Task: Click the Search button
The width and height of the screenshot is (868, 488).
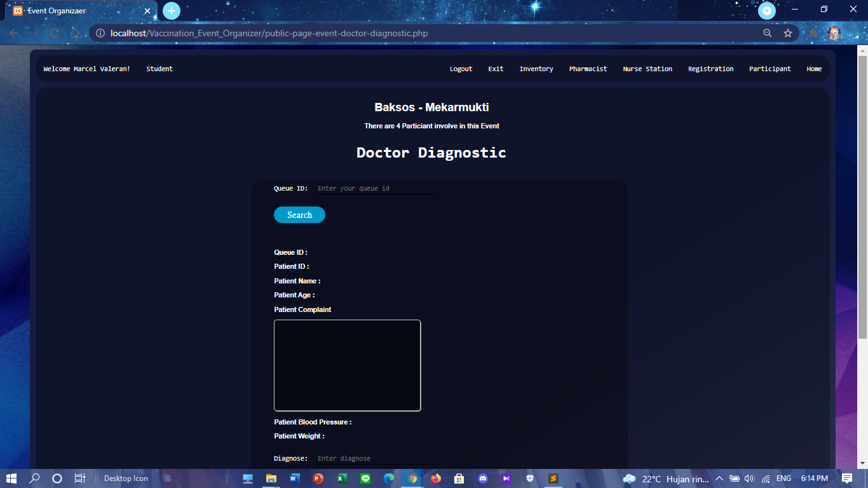Action: (299, 215)
